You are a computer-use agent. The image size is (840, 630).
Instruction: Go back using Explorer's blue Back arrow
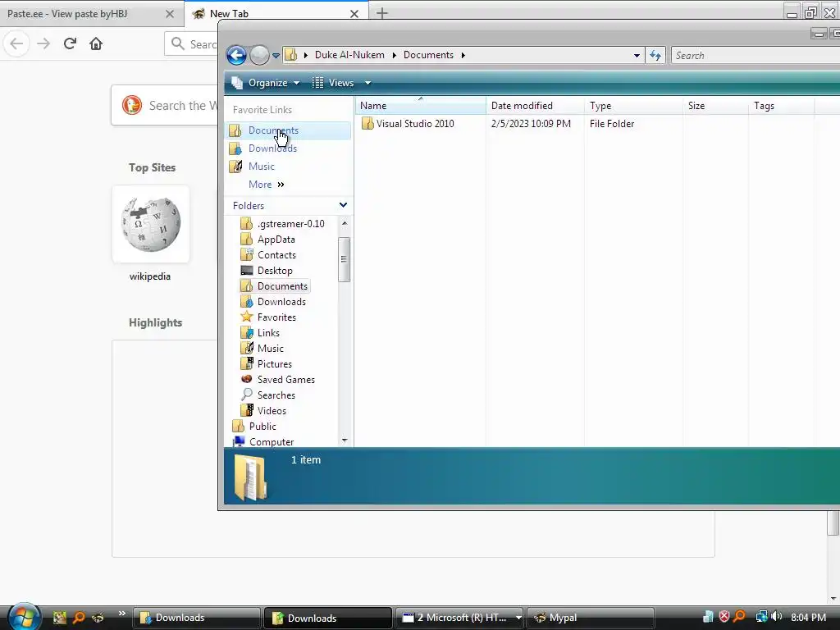point(236,55)
